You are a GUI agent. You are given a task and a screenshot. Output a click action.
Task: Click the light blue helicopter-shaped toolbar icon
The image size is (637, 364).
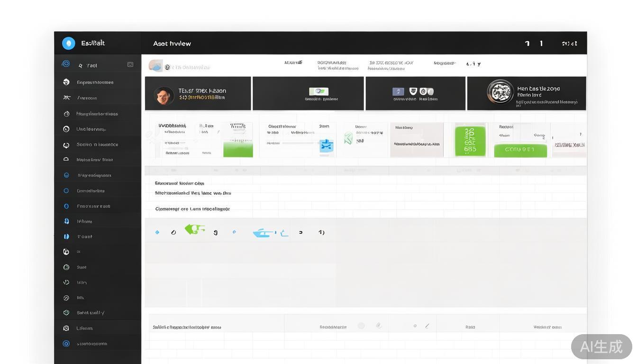click(264, 233)
